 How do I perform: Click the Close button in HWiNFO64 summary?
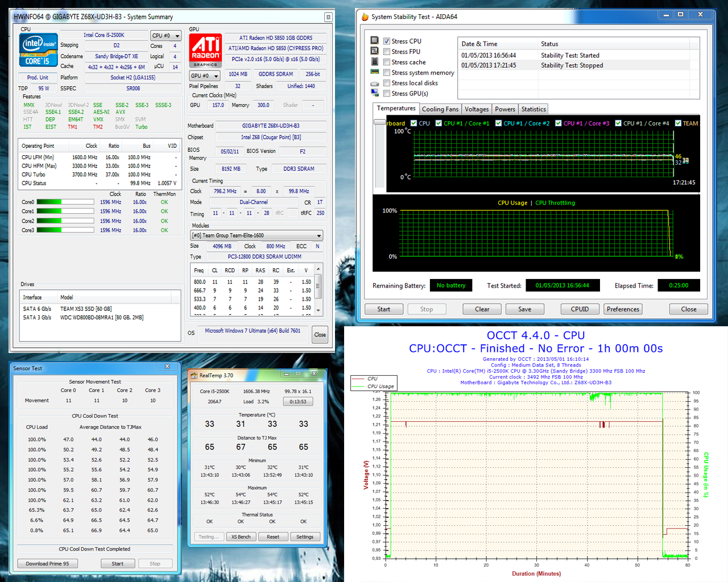(x=320, y=334)
